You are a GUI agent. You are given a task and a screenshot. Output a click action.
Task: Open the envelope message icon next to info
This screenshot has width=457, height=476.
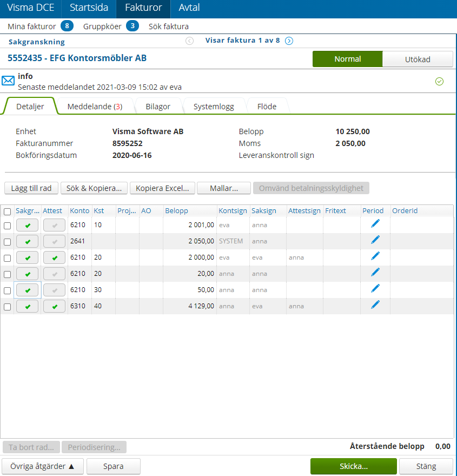coord(8,81)
